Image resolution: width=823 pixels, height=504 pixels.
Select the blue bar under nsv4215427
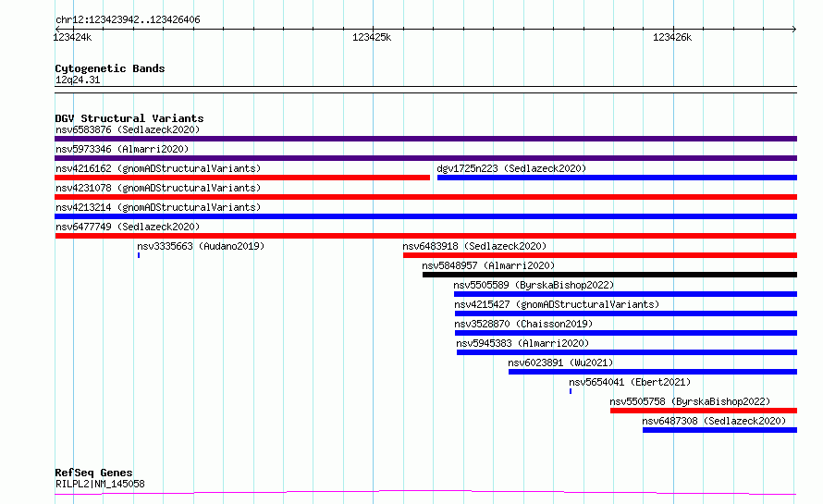626,313
